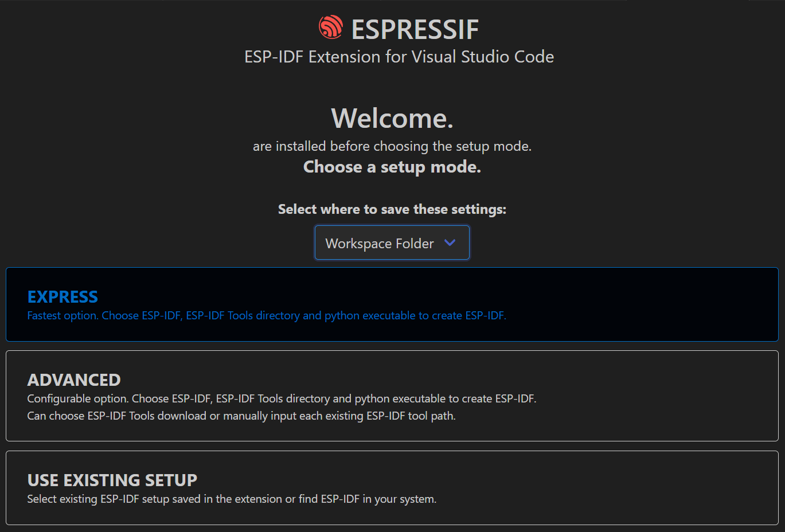Screen dimensions: 785x532
Task: Click 'Select where to save these settings' label
Action: pos(392,209)
